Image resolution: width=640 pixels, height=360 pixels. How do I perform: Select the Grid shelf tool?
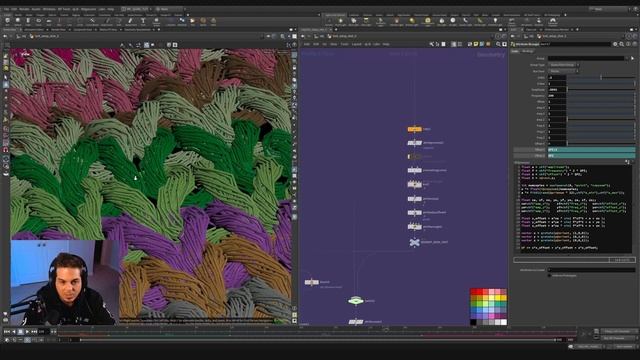click(x=49, y=21)
